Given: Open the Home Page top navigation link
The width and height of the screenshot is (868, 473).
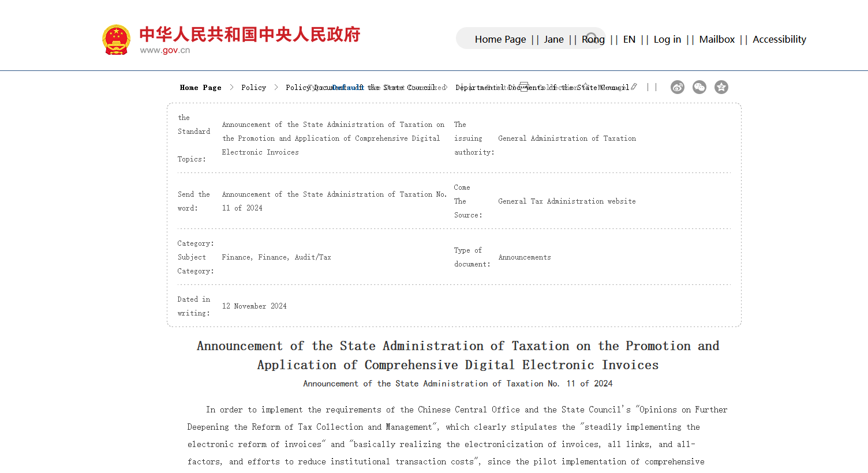Looking at the screenshot, I should [500, 39].
